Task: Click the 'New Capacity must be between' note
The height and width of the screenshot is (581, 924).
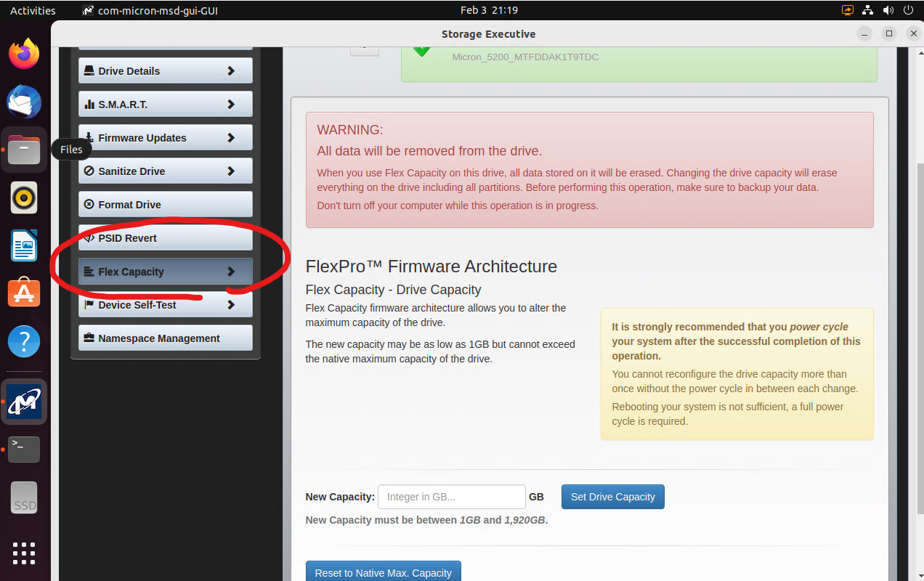Action: (x=426, y=520)
